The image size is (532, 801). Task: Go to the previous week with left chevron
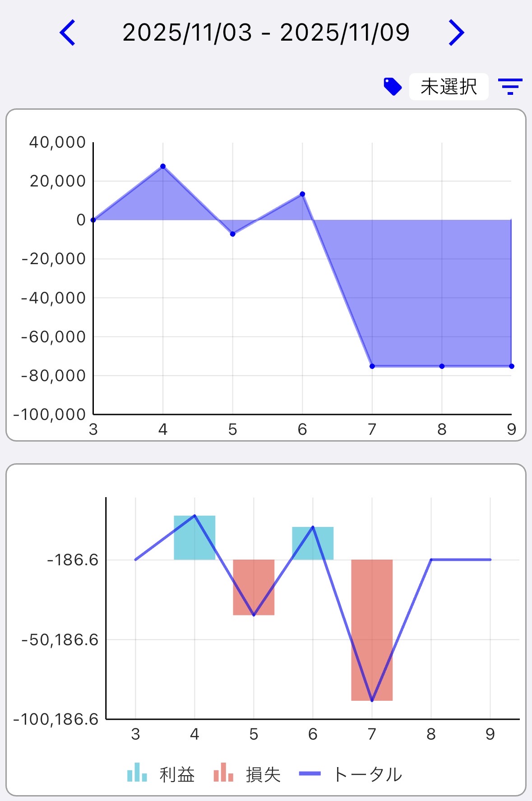(68, 33)
